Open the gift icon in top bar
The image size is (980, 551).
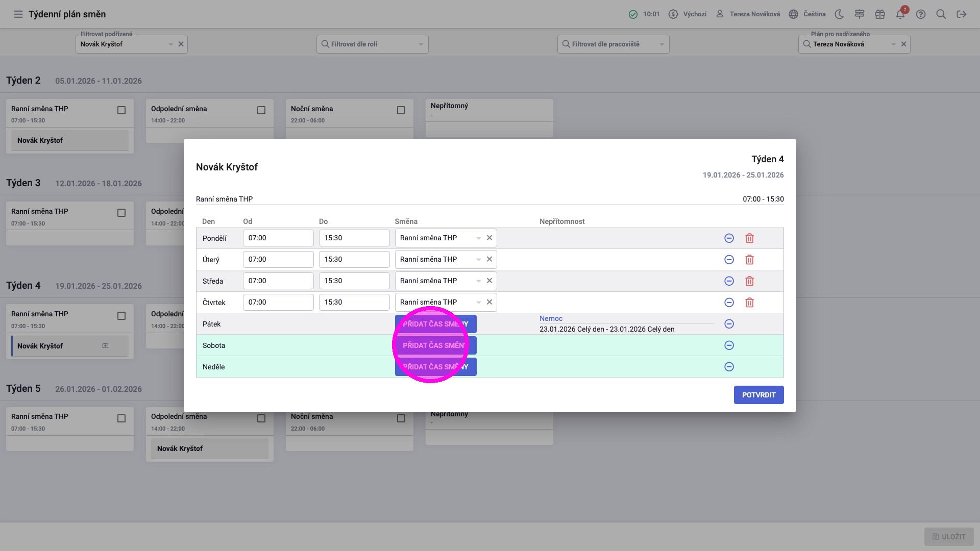(880, 14)
